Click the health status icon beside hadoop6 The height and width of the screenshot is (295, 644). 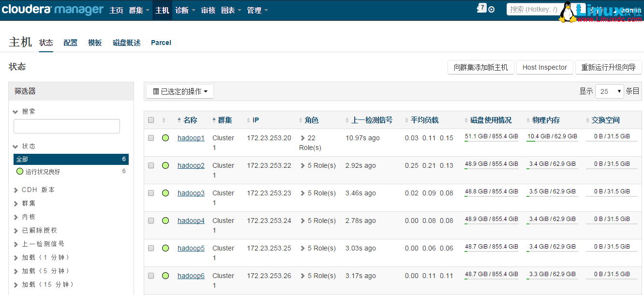pyautogui.click(x=165, y=275)
